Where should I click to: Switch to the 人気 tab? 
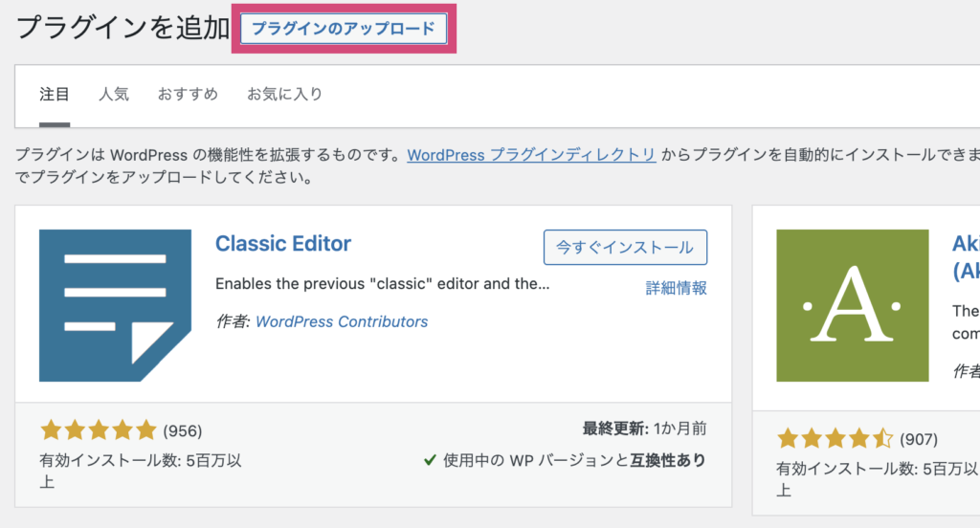(x=114, y=95)
